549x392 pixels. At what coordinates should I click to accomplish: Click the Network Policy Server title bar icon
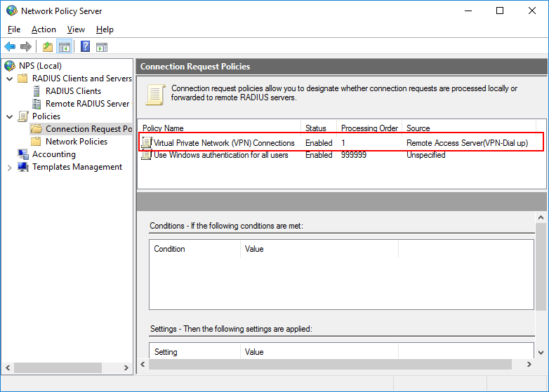pos(11,11)
